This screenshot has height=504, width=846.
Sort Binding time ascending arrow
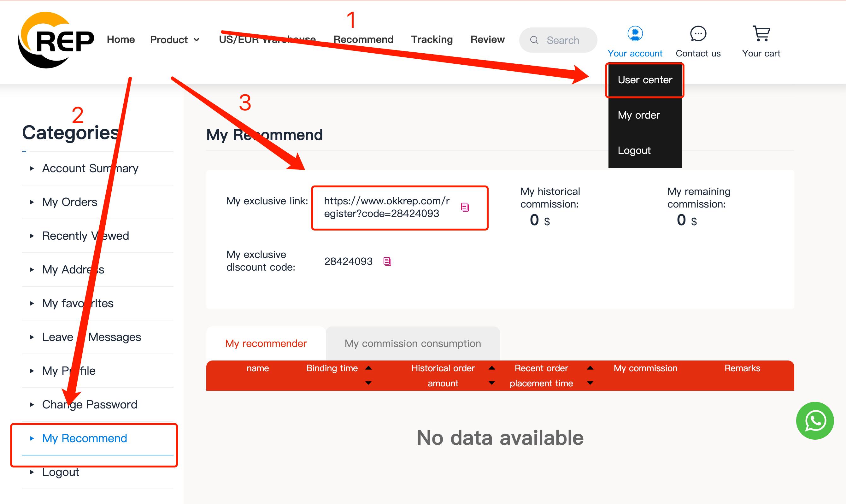[x=368, y=368]
